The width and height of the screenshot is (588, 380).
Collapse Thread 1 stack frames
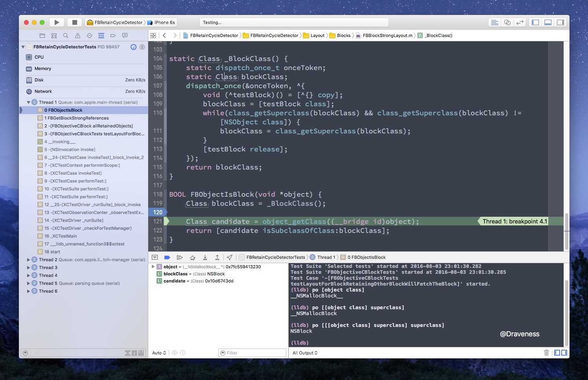[x=28, y=102]
